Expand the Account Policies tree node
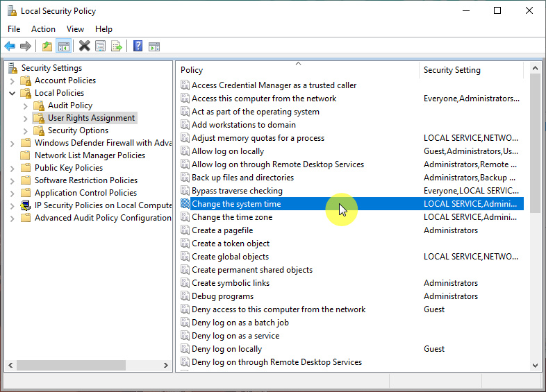Image resolution: width=546 pixels, height=392 pixels. [13, 80]
